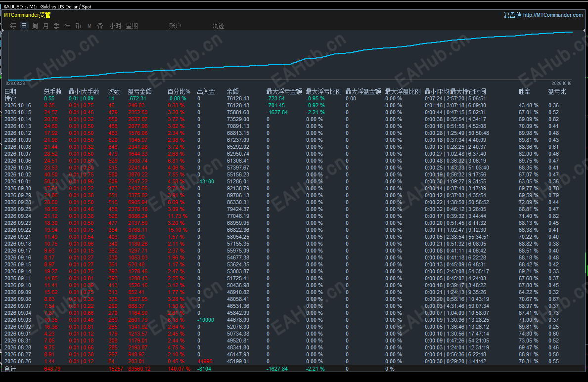Image resolution: width=588 pixels, height=382 pixels.
Task: Click the 合计 totals row label
Action: pos(10,369)
